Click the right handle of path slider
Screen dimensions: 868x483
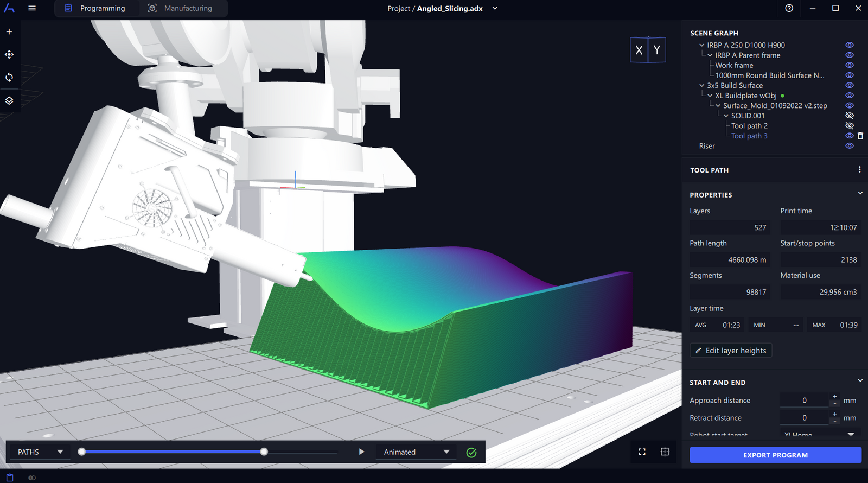[264, 452]
